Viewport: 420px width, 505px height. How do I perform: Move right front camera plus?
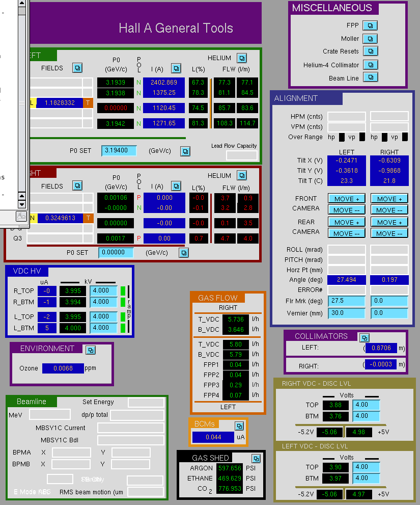click(x=389, y=199)
